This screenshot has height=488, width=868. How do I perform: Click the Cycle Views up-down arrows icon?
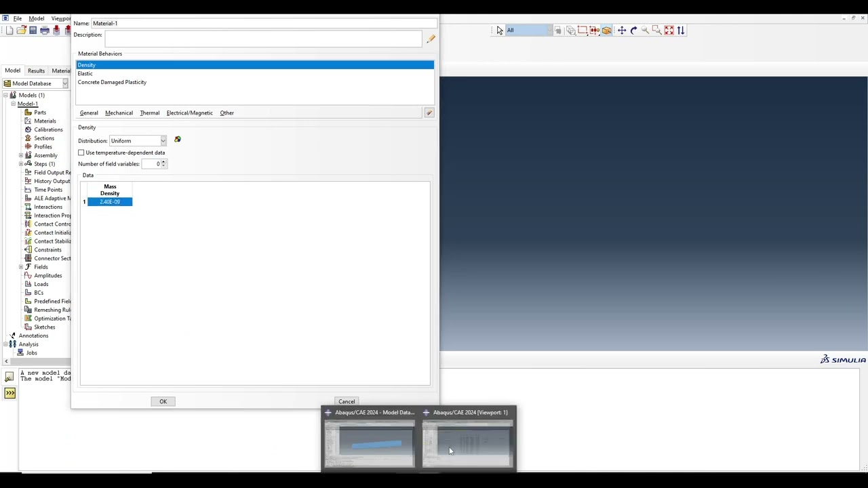[681, 30]
